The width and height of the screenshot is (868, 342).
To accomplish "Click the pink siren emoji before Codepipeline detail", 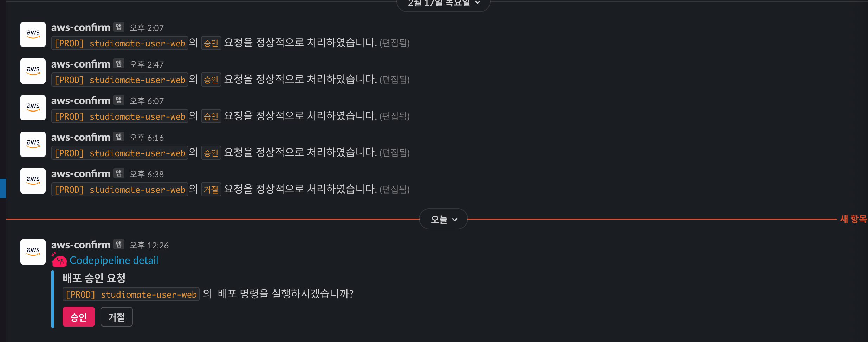I will [x=59, y=260].
